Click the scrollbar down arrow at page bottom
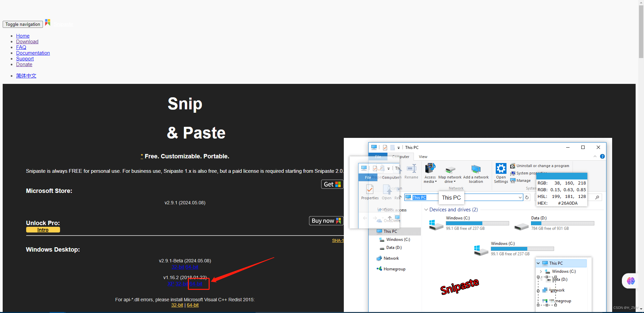The image size is (644, 313). [641, 310]
